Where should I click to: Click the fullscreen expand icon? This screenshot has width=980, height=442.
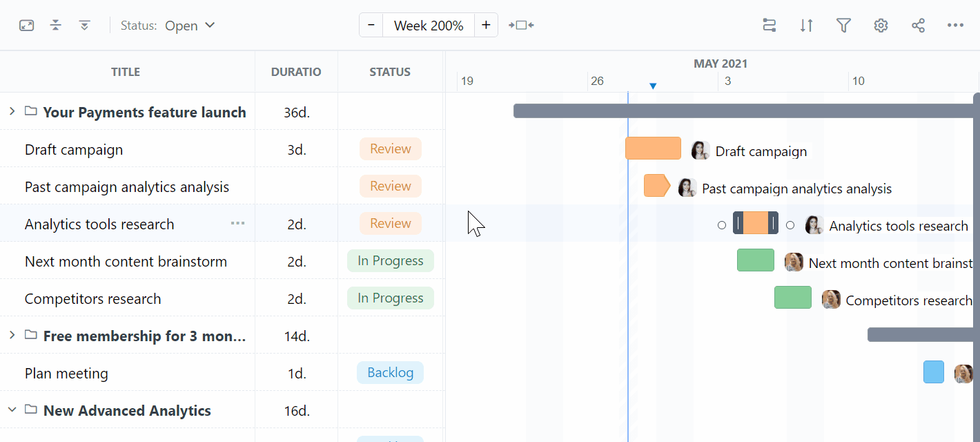click(26, 26)
